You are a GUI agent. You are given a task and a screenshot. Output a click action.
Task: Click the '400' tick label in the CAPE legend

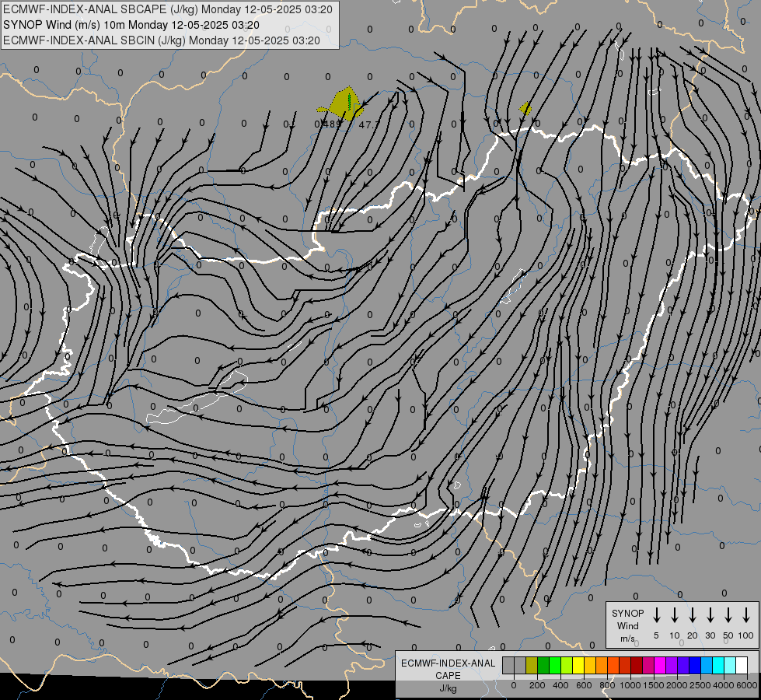tap(560, 685)
